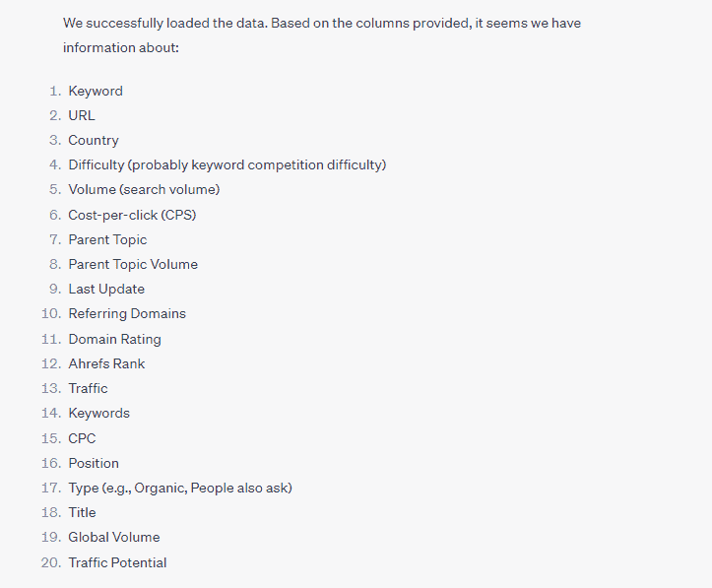Click the Keywords entry numbered 14

pyautogui.click(x=99, y=414)
